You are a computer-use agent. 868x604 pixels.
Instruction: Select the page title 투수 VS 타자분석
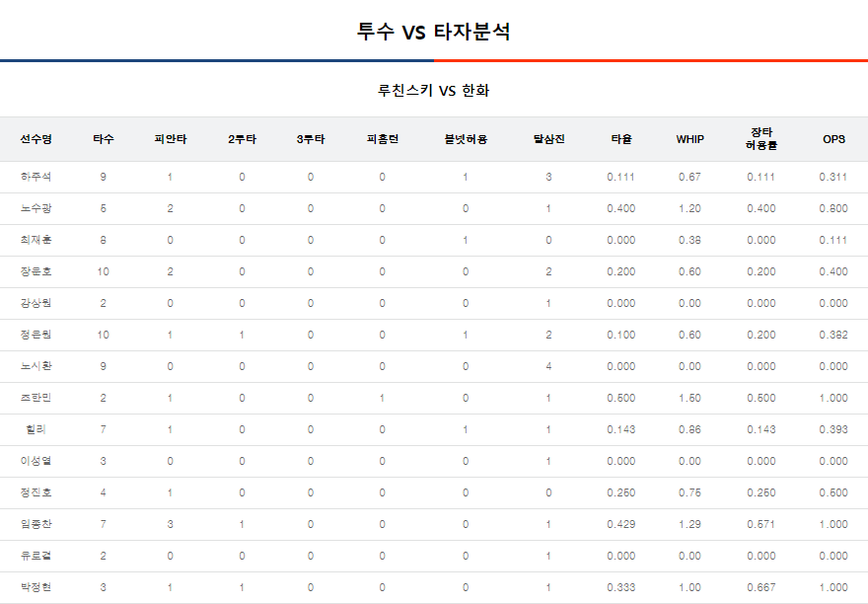tap(433, 32)
